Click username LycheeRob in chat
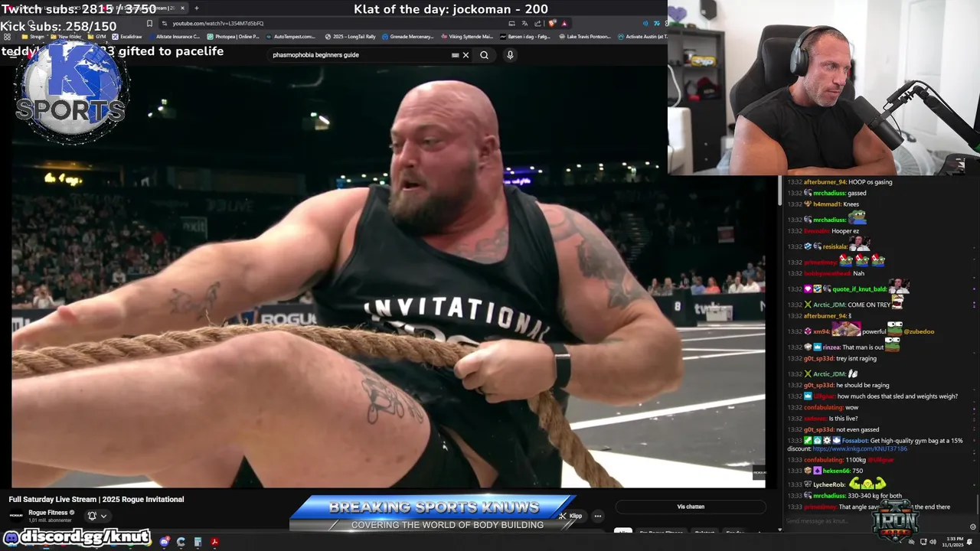This screenshot has width=980, height=551. [829, 485]
